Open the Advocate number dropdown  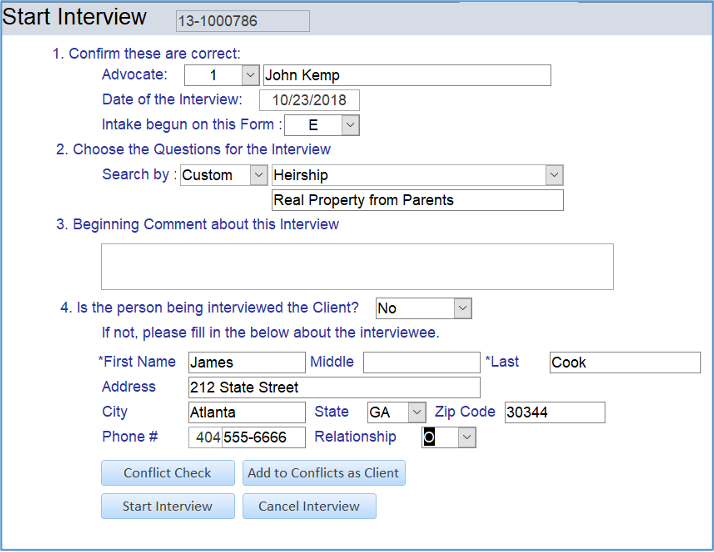tap(250, 75)
